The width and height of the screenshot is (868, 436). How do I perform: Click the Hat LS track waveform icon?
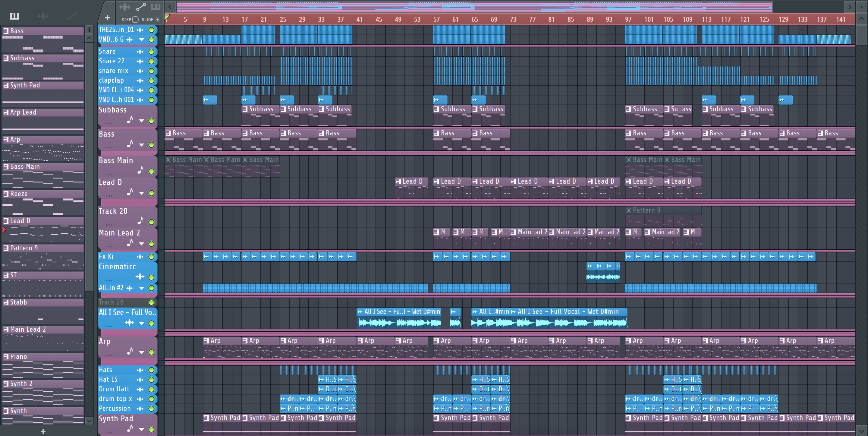(x=140, y=380)
